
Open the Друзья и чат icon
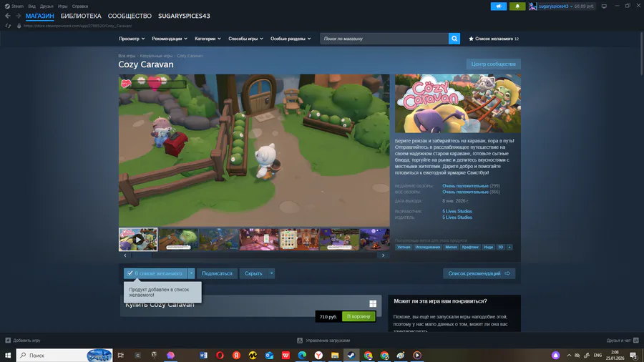point(636,341)
